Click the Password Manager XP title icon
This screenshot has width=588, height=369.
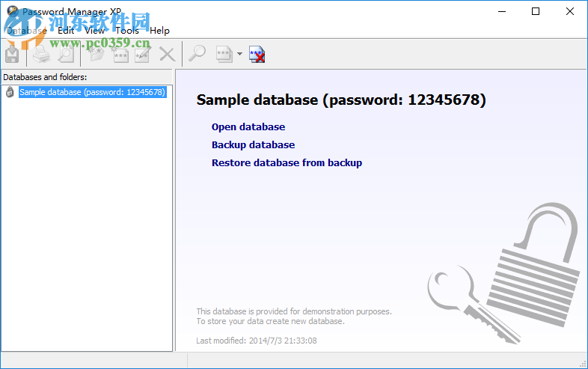(13, 11)
